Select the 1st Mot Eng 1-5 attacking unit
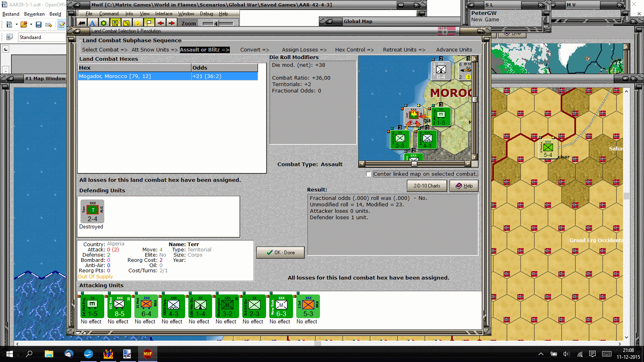 [x=92, y=306]
